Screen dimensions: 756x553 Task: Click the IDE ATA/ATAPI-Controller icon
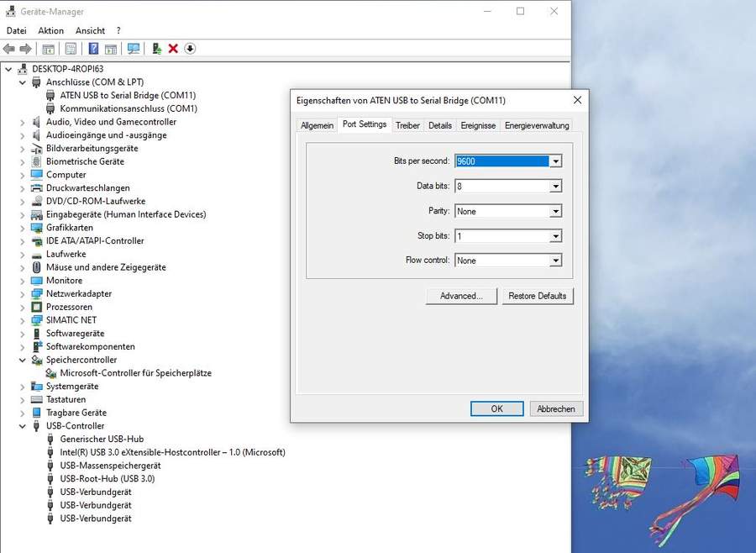coord(37,241)
